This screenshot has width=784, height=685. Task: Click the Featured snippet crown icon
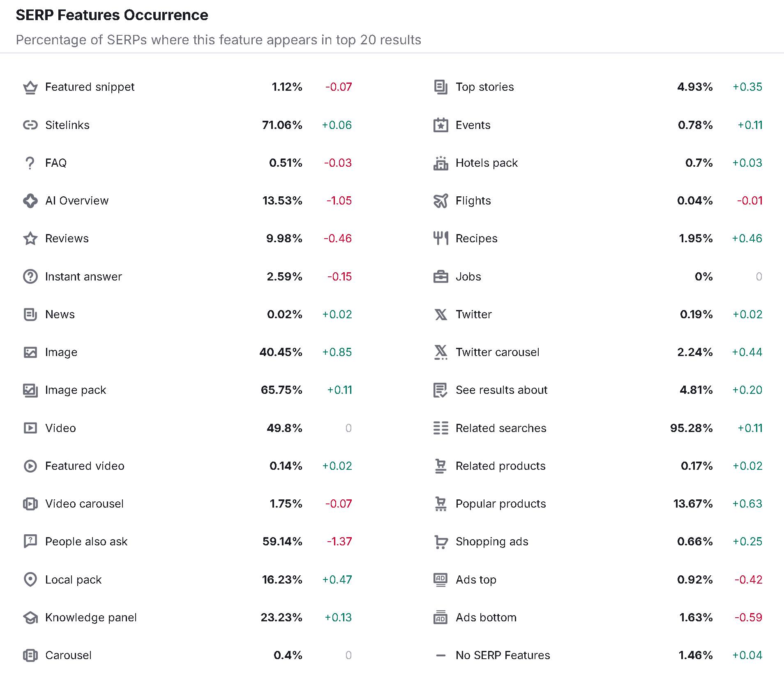(30, 87)
